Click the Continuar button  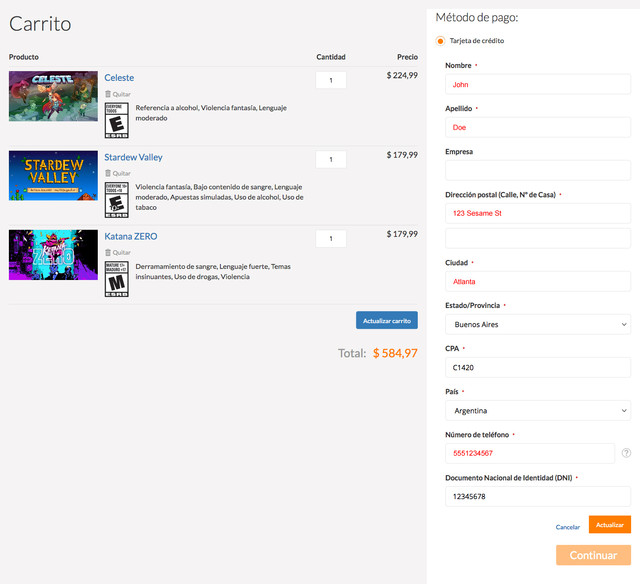click(593, 555)
